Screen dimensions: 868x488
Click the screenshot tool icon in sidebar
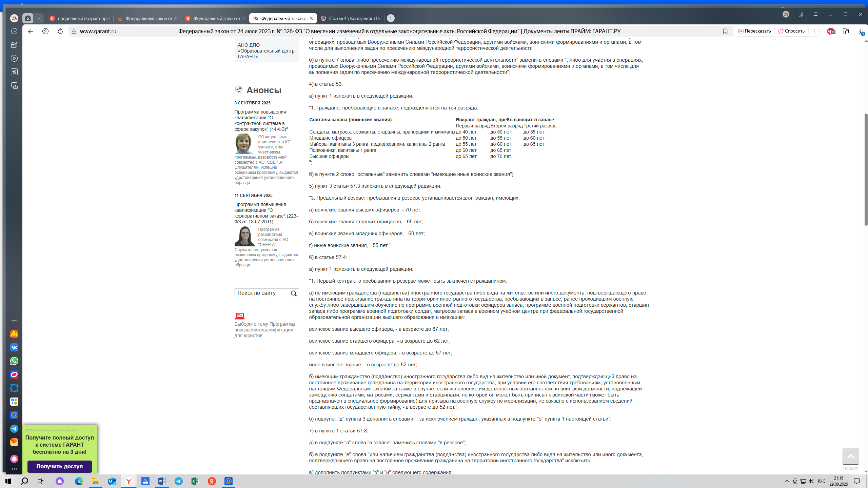[x=14, y=86]
